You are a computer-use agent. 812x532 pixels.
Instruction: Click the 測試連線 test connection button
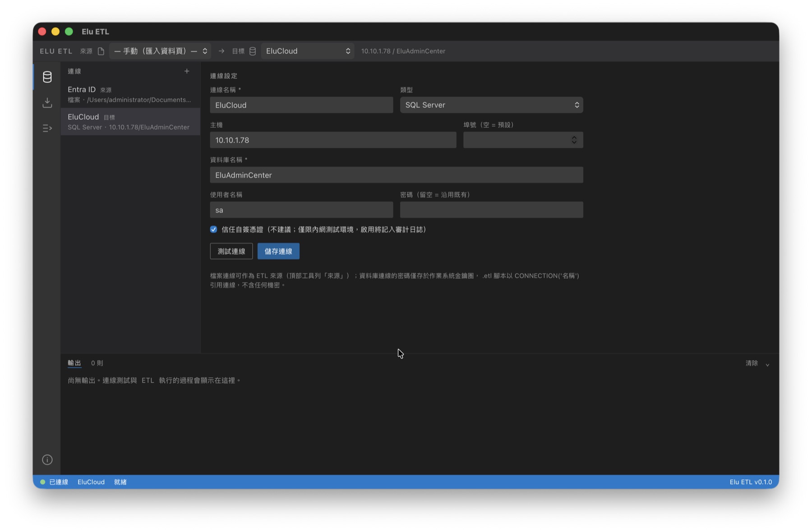tap(231, 251)
